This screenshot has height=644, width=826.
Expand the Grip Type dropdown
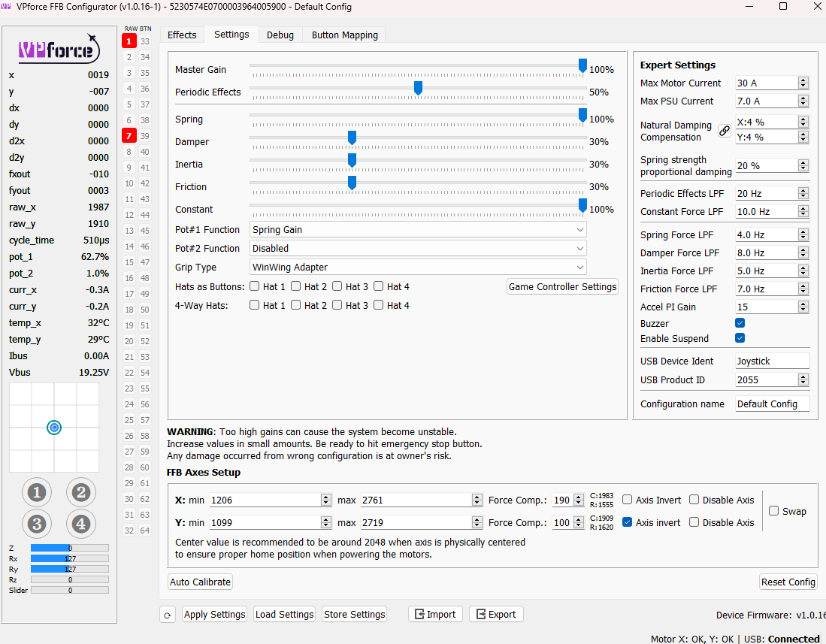point(418,268)
